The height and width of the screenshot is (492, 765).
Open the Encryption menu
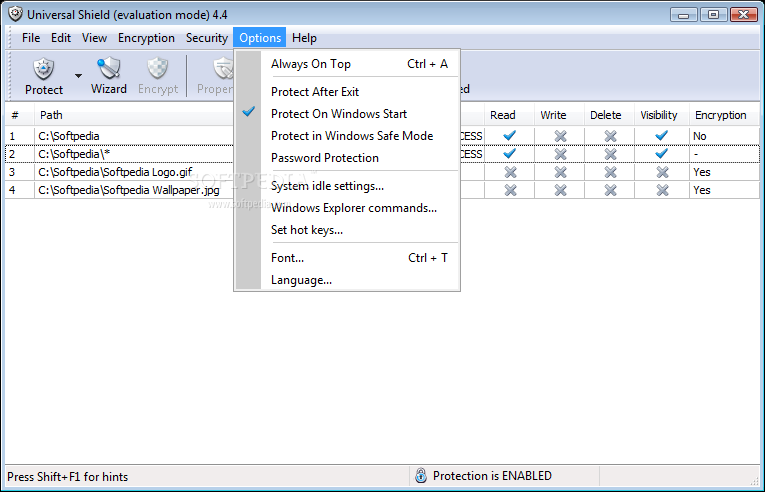146,38
